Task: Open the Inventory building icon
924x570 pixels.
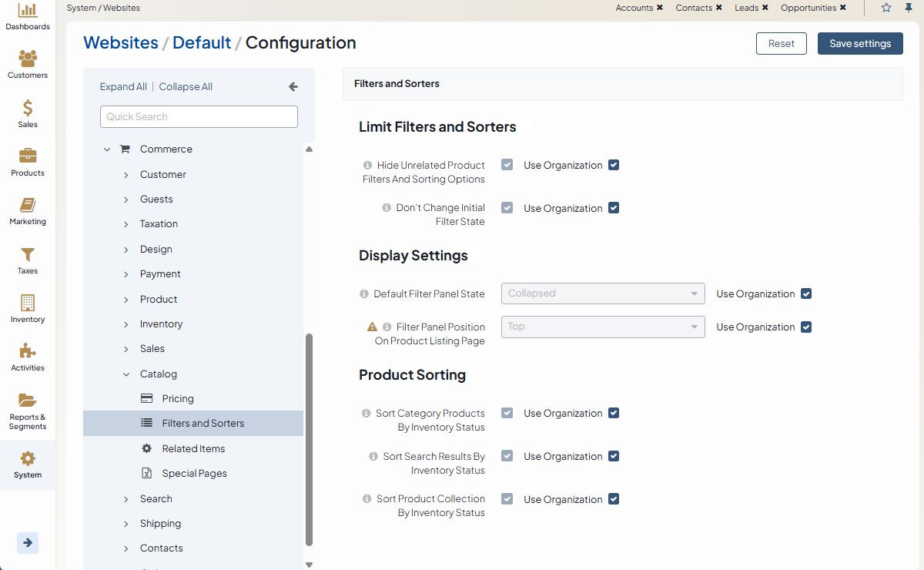Action: tap(28, 303)
